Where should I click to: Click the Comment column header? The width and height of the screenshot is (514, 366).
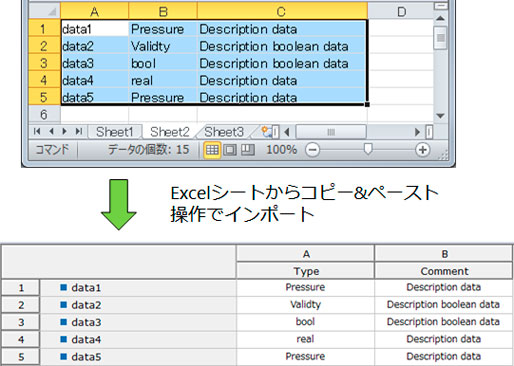444,271
